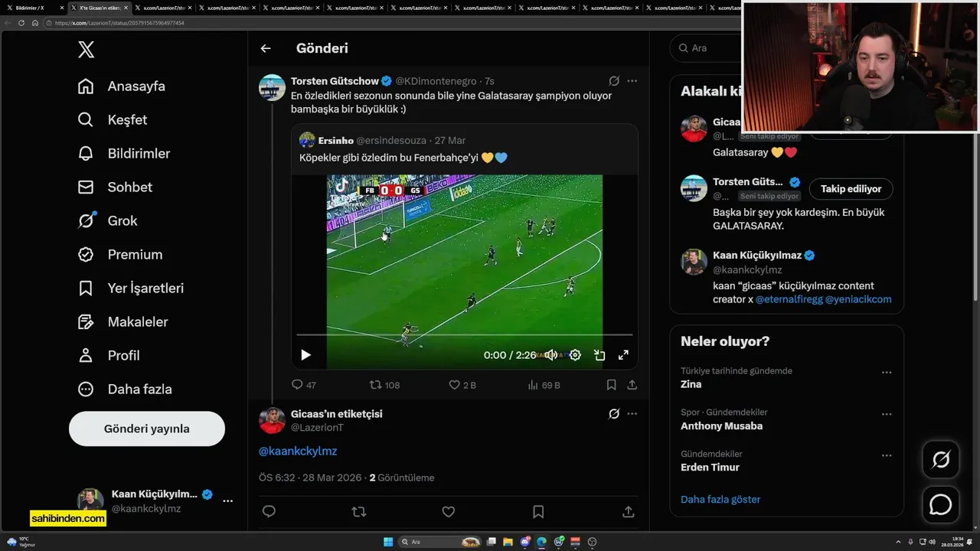Seek on the video progress bar
Image resolution: width=980 pixels, height=551 pixels.
[x=465, y=335]
